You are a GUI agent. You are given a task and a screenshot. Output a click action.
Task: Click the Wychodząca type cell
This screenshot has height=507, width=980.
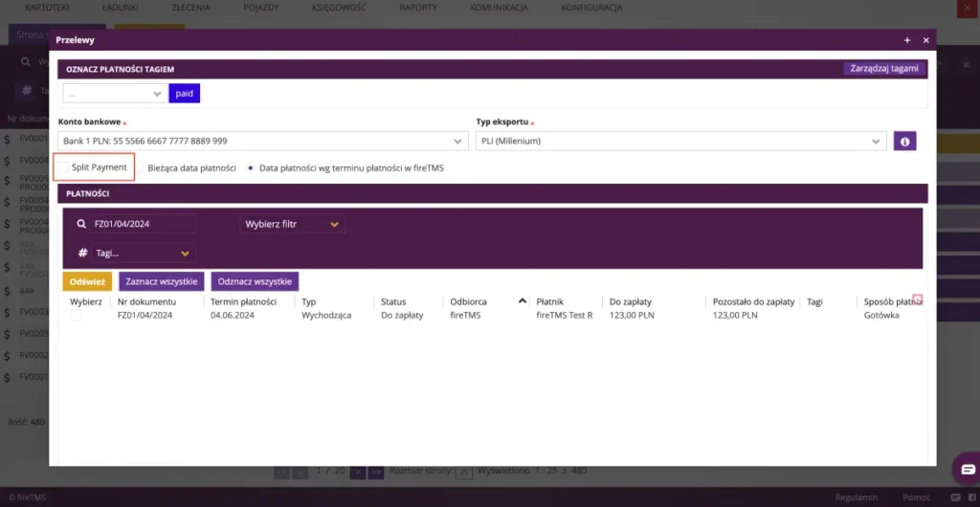coord(326,316)
